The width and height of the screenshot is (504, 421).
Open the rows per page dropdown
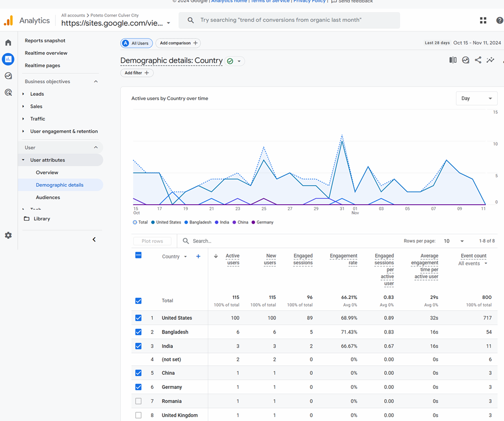453,241
